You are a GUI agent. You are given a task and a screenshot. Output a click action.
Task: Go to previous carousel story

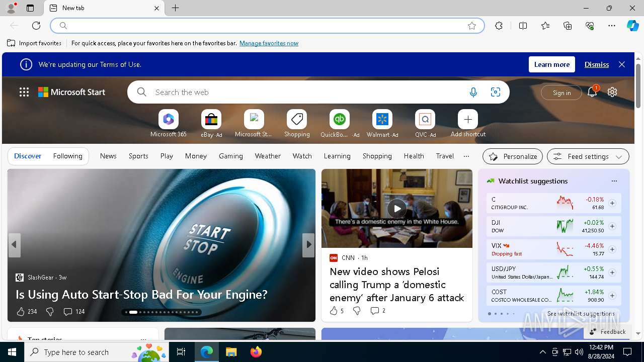point(15,245)
